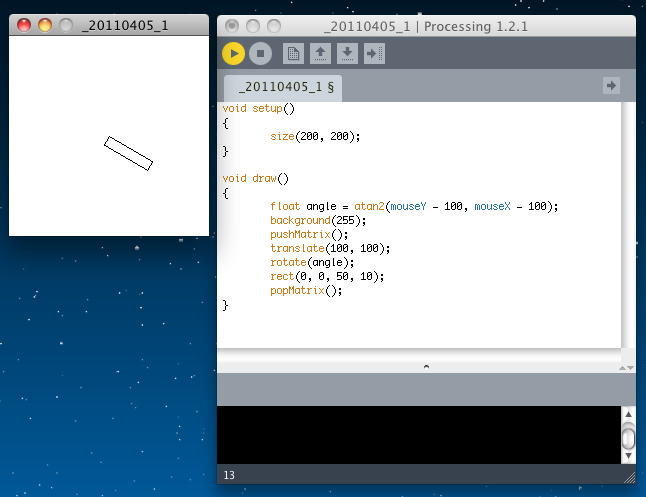The height and width of the screenshot is (497, 646).
Task: Click console scrollbar up arrow
Action: click(628, 414)
